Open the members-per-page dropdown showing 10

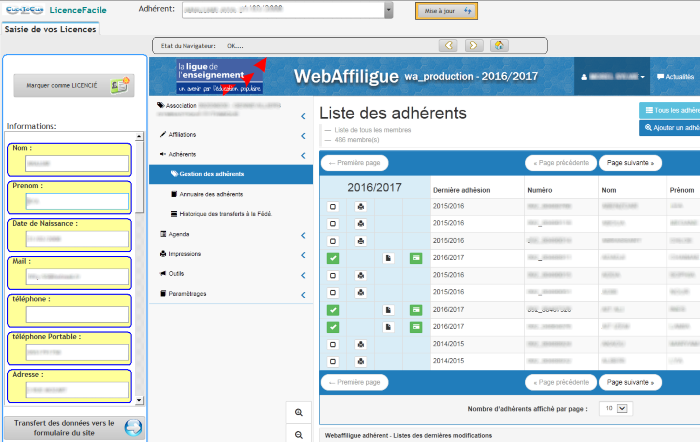coord(615,408)
